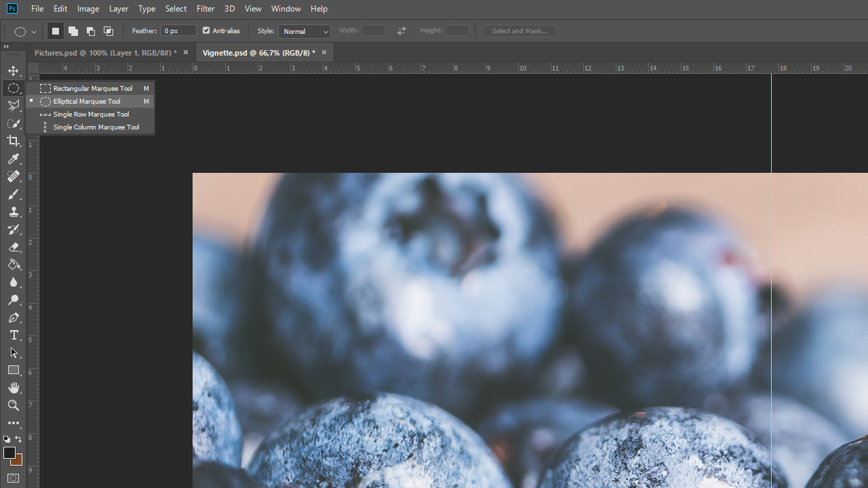Viewport: 868px width, 488px height.
Task: Switch to the Pictures.psd tab
Action: click(x=105, y=53)
